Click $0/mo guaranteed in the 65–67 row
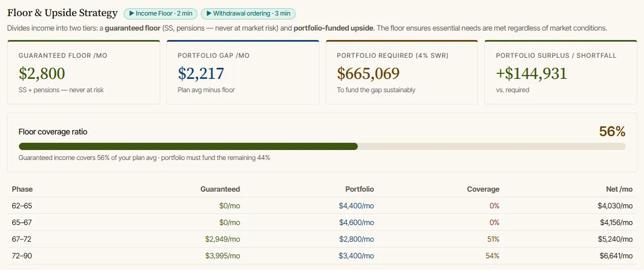The width and height of the screenshot is (644, 270). pos(230,222)
